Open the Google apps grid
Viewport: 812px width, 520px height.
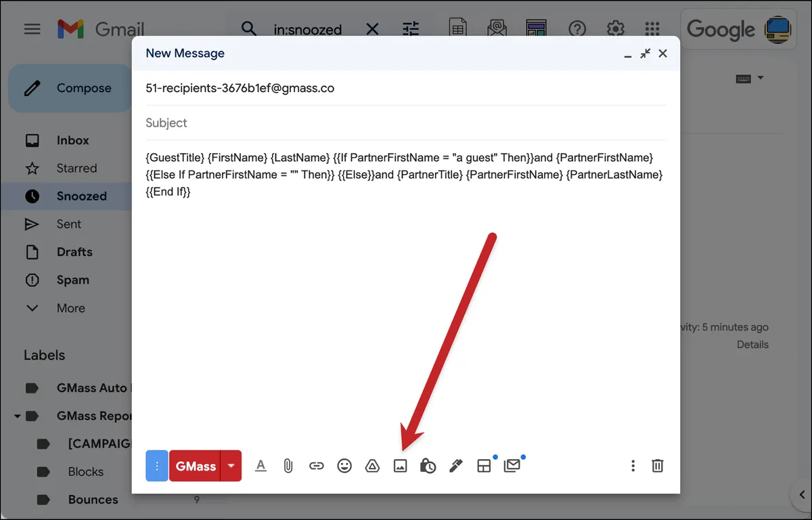652,29
